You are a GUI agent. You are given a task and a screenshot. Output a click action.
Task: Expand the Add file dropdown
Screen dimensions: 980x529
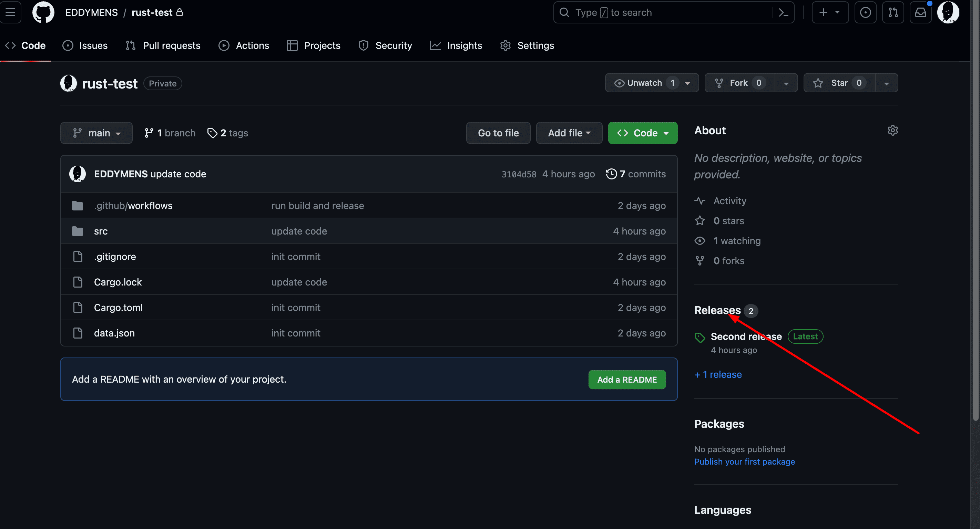click(569, 133)
